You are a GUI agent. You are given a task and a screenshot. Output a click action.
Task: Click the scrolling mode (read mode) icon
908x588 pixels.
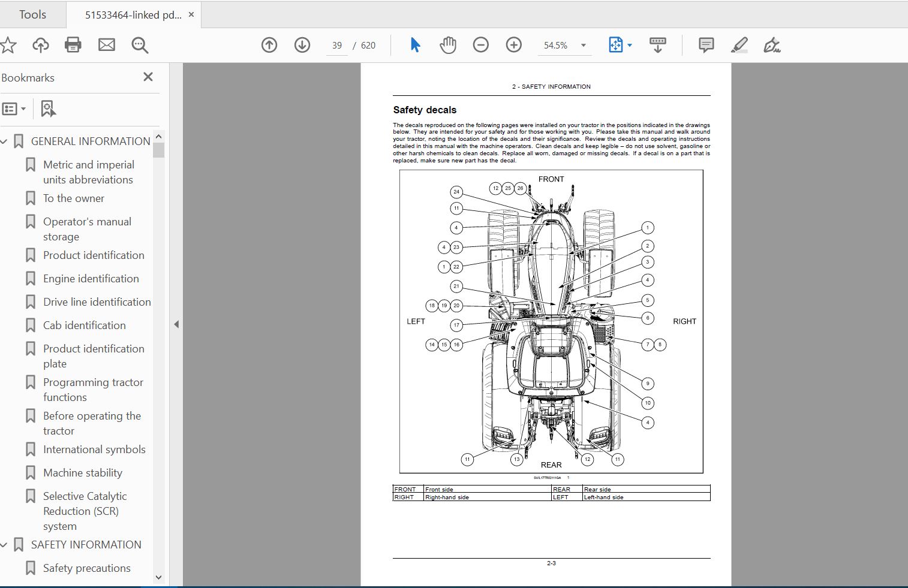pyautogui.click(x=658, y=45)
